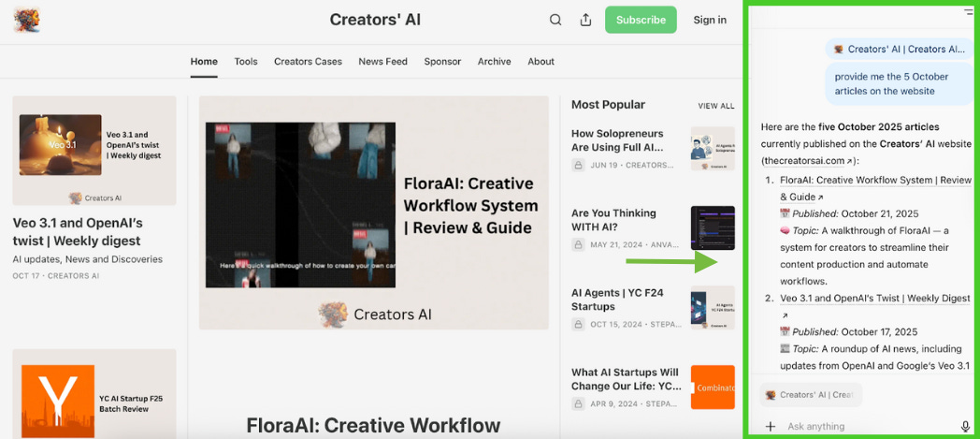This screenshot has height=439, width=980.
Task: Click the share upload icon
Action: pos(585,20)
